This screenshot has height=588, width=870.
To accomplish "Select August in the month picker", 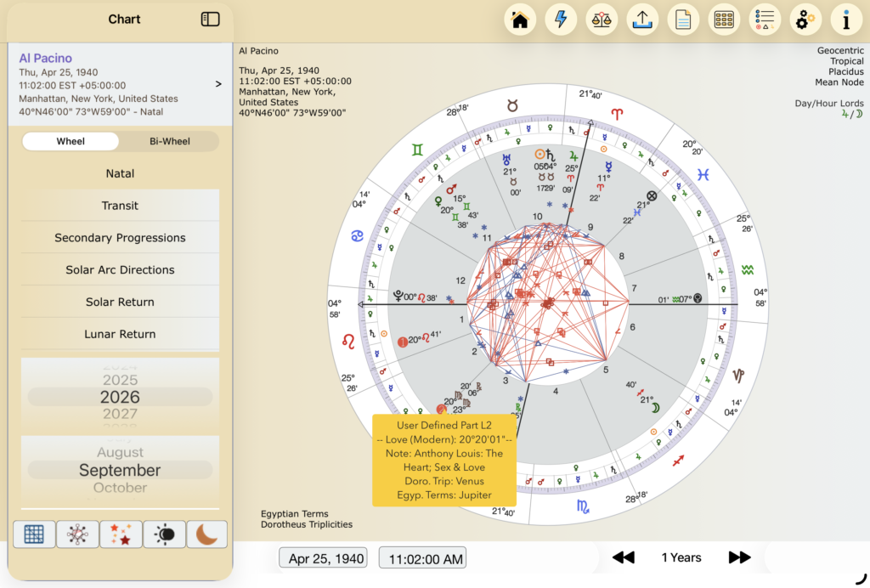I will pos(120,452).
